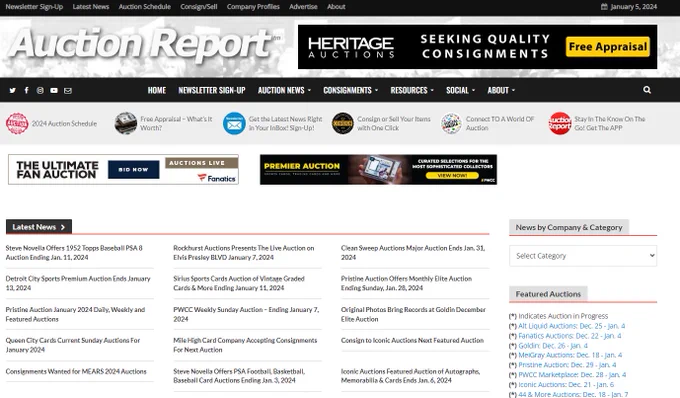Click the Free Appraisal money icon

[126, 124]
